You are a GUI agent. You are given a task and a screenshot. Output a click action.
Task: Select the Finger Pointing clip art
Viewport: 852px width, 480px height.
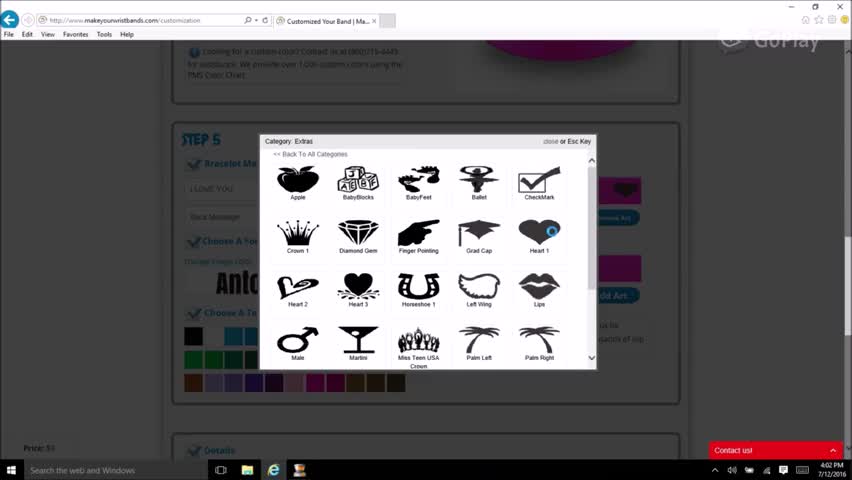click(418, 233)
